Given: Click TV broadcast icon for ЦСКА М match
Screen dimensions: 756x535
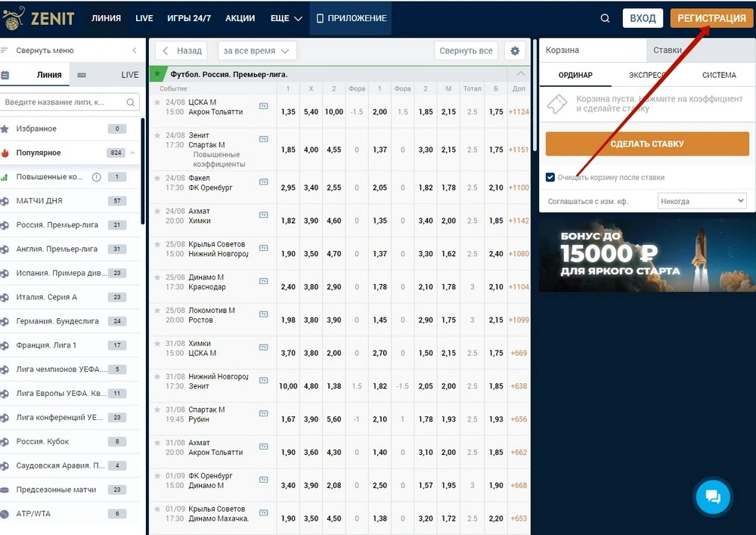Looking at the screenshot, I should tap(263, 106).
